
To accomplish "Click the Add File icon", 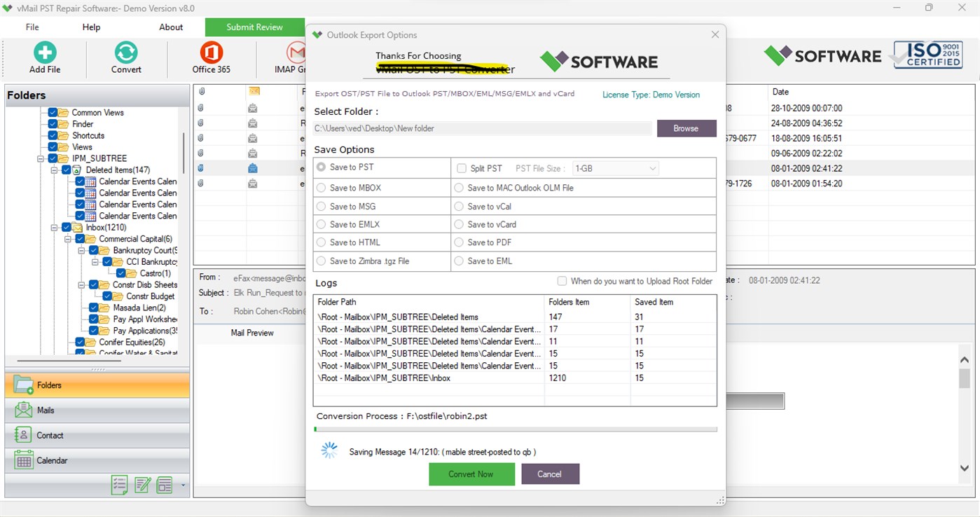I will click(x=44, y=52).
